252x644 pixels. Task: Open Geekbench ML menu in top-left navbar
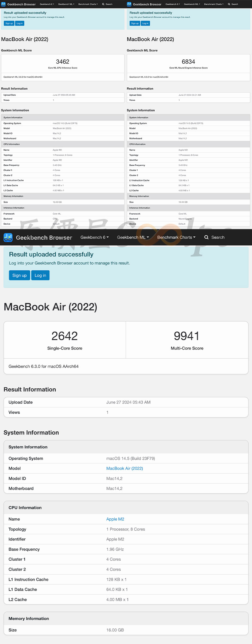(x=66, y=4)
